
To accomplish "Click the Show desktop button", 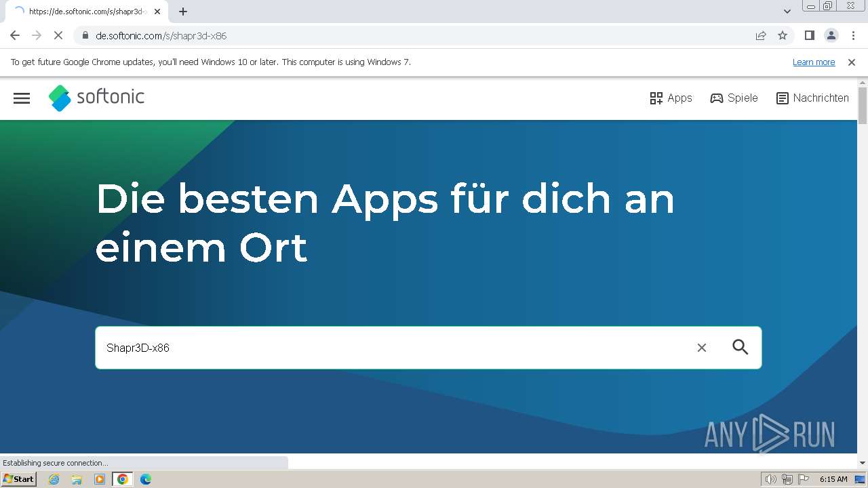I will pos(861,479).
